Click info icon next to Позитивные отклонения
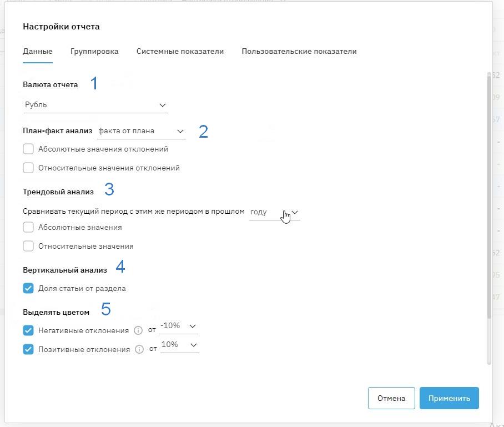Image resolution: width=504 pixels, height=427 pixels. tap(140, 349)
